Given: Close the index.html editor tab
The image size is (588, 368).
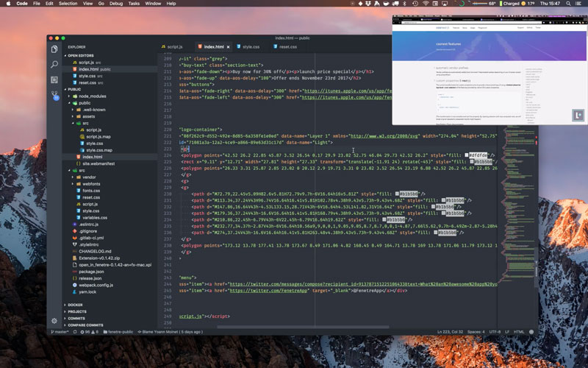Looking at the screenshot, I should click(x=228, y=47).
